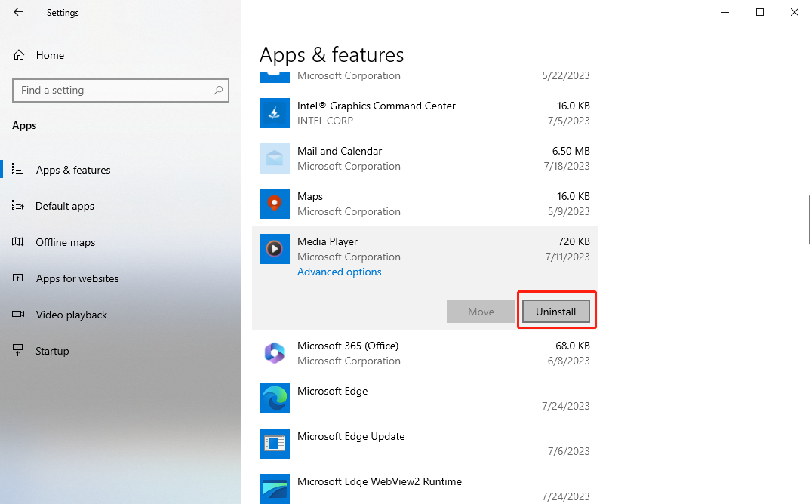This screenshot has height=504, width=812.
Task: Click the Media Player app icon
Action: coord(275,249)
